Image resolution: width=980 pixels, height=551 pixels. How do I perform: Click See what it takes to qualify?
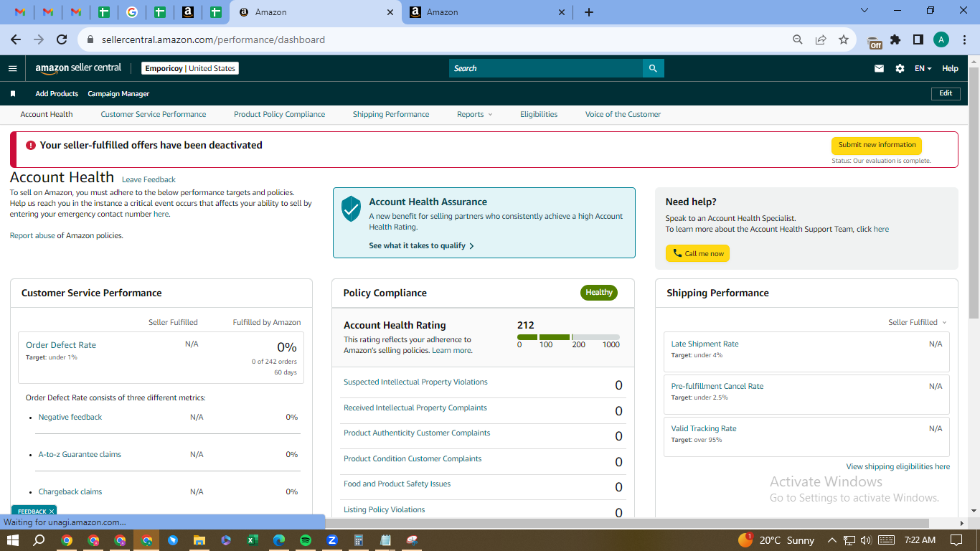click(x=422, y=245)
